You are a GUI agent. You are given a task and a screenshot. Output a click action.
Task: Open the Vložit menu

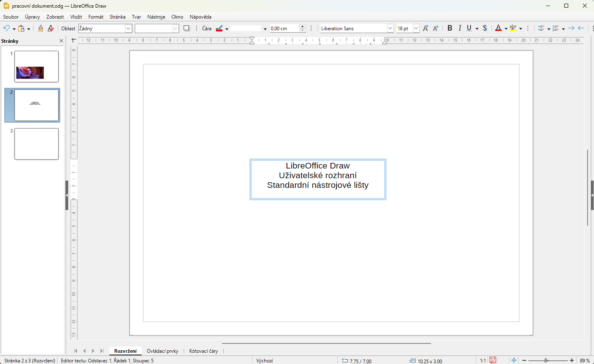click(76, 17)
